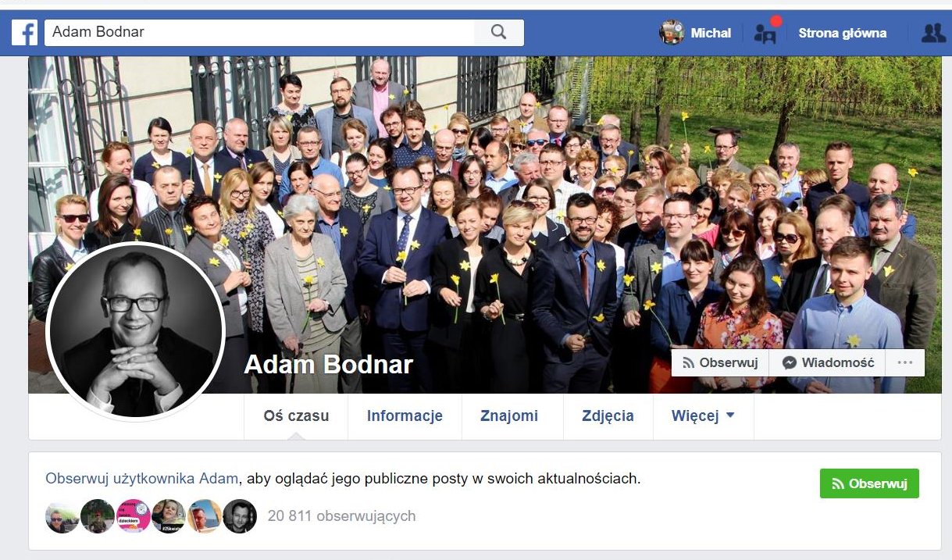The height and width of the screenshot is (560, 952).
Task: Go to Strona główna
Action: pyautogui.click(x=842, y=33)
